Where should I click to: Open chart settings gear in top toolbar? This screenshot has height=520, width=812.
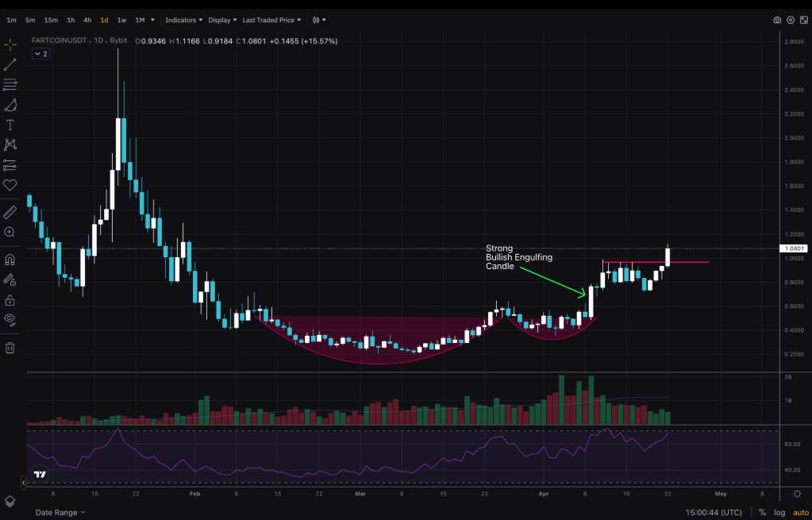click(x=791, y=20)
